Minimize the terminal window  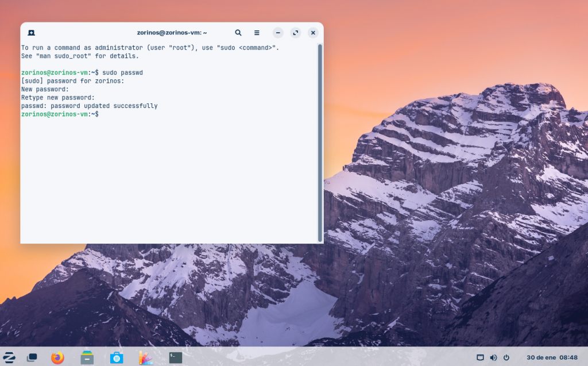(278, 33)
